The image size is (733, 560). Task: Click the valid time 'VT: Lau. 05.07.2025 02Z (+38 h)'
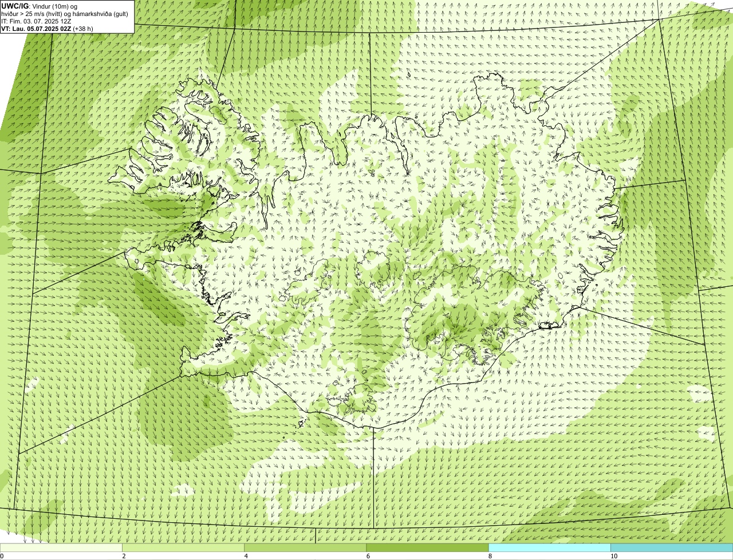(x=48, y=29)
